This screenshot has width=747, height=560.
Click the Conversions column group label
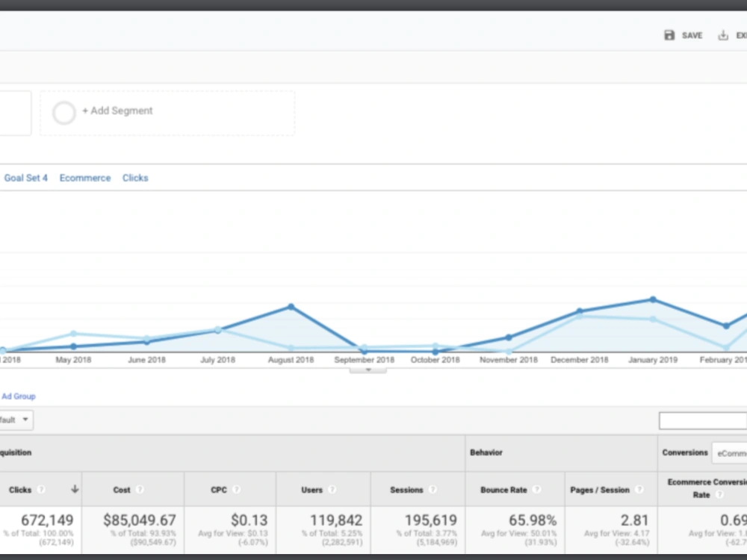[684, 452]
